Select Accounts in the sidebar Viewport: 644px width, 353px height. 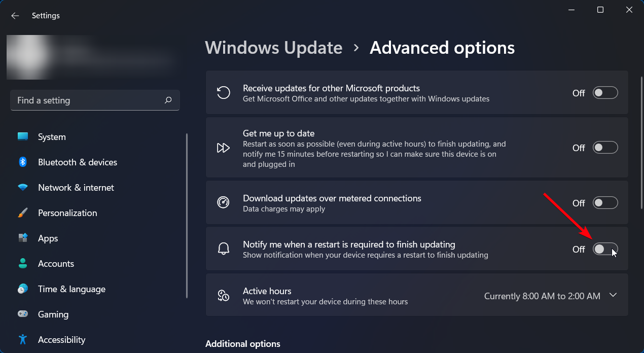tap(56, 264)
